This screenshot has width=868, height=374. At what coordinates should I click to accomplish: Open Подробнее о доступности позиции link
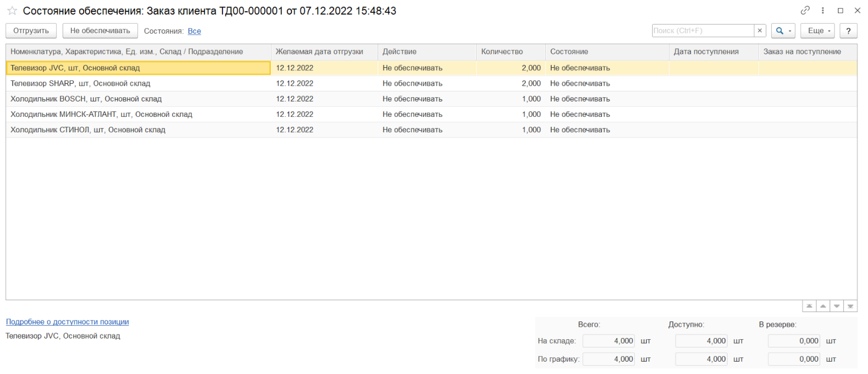(x=67, y=321)
